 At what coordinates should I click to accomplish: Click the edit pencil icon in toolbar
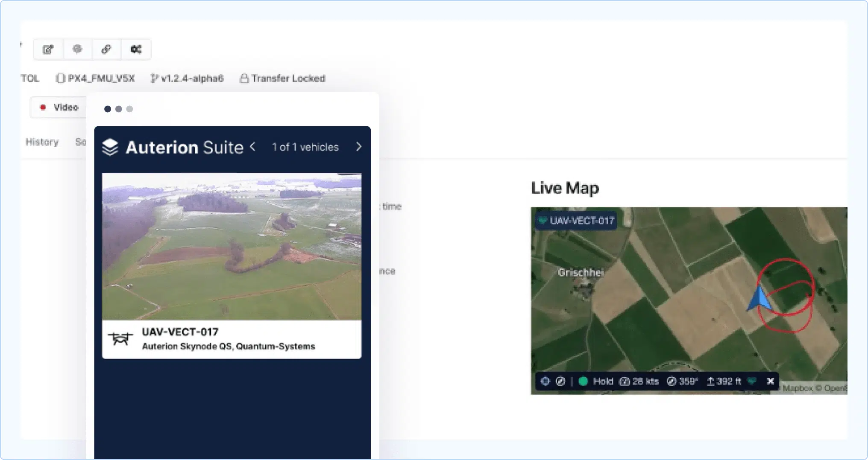coord(48,49)
